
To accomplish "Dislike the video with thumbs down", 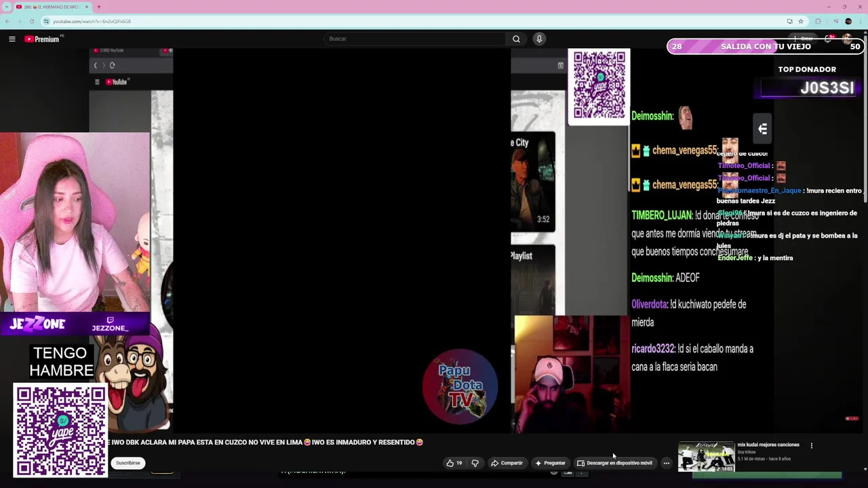I will (475, 463).
